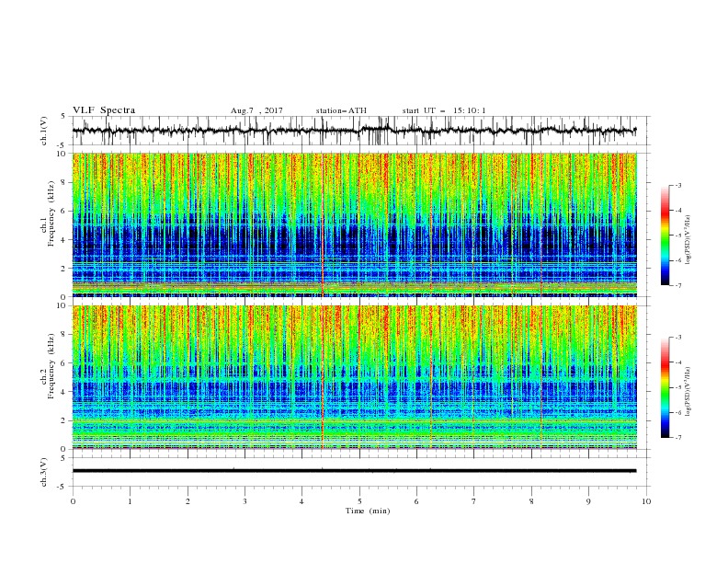The image size is (728, 563).
Task: Click the date 'Aug.7 , 2017'
Action: 256,110
